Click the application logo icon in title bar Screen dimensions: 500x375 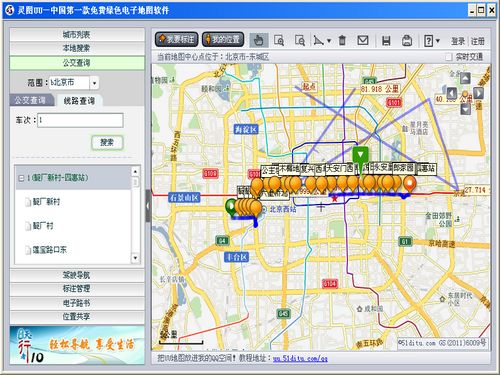click(10, 10)
